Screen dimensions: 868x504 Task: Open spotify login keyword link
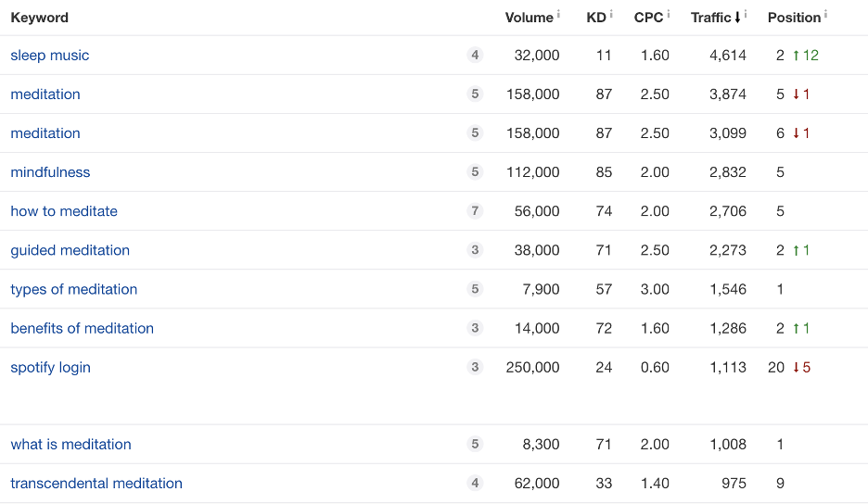point(50,368)
